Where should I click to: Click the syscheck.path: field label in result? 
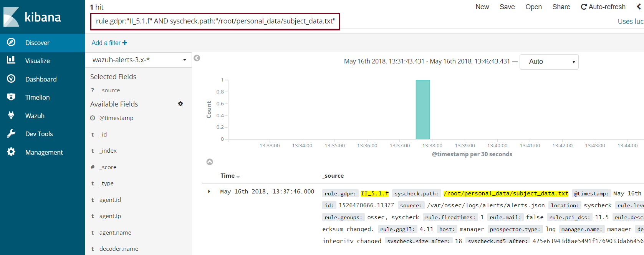[416, 193]
